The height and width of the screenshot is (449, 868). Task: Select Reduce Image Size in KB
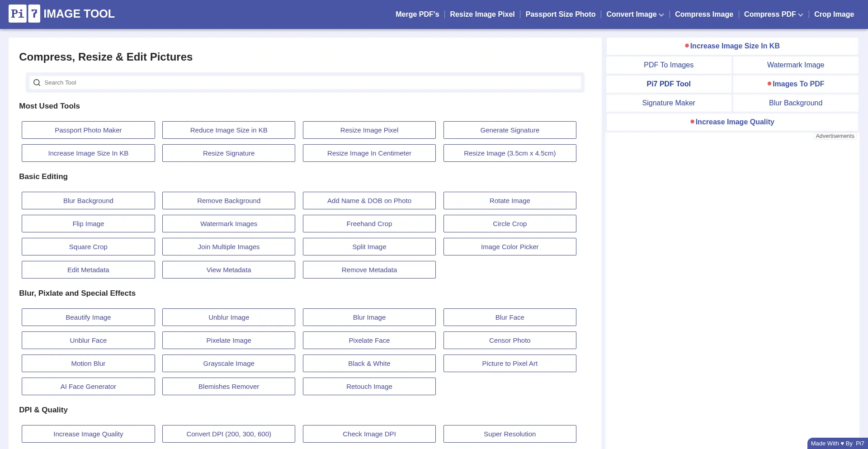pos(229,130)
